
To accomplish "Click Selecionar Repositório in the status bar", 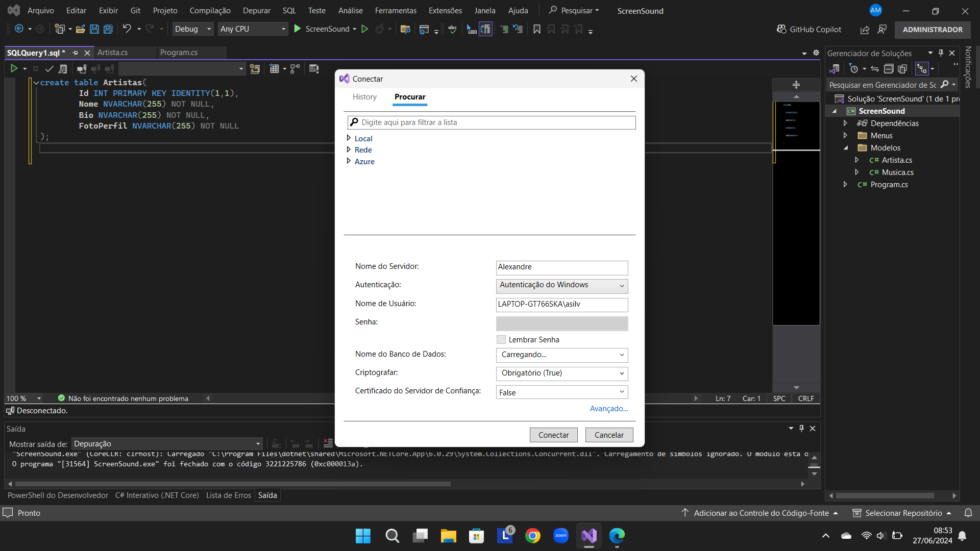I will pyautogui.click(x=902, y=513).
